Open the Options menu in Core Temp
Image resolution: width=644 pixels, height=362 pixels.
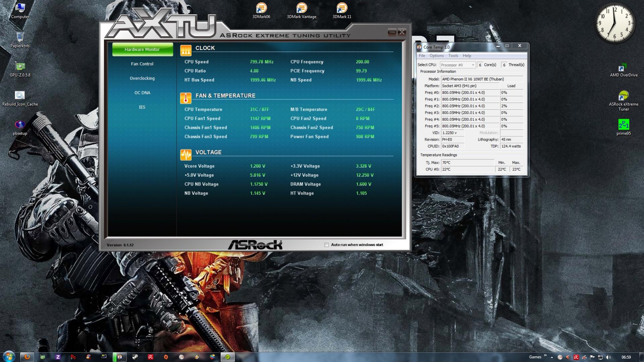pos(436,56)
